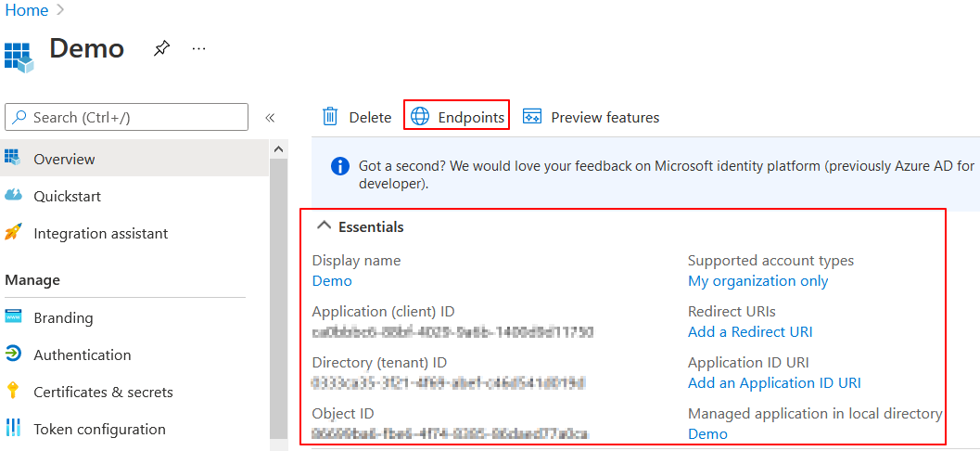Click the sidebar scroll up arrow
980x451 pixels.
coord(279,148)
